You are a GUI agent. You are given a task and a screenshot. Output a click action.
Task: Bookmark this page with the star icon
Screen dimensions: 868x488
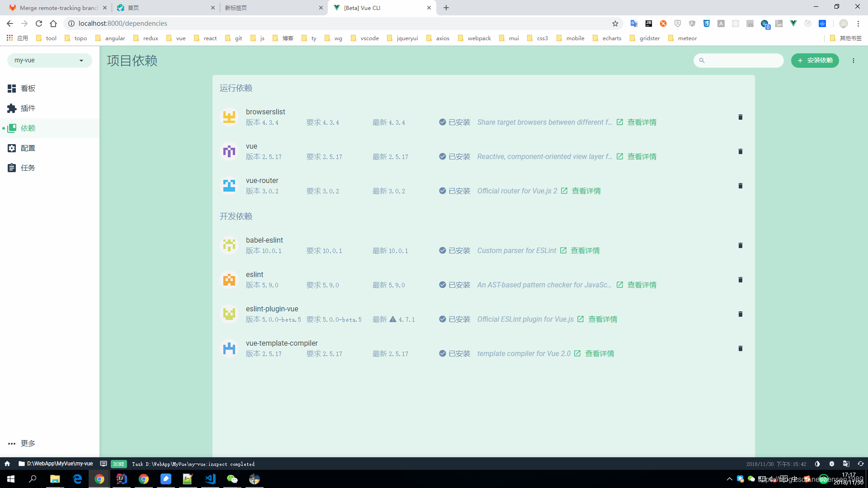(615, 23)
